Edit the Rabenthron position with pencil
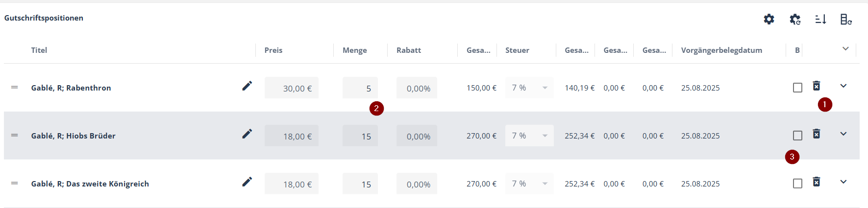The image size is (868, 208). click(247, 86)
